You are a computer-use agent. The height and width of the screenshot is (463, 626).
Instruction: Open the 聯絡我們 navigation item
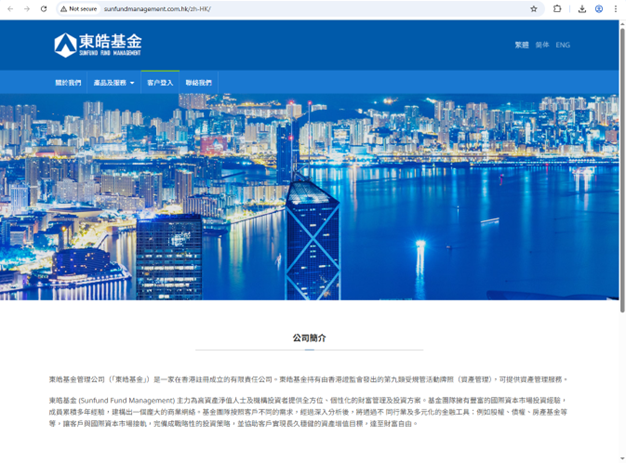[x=199, y=82]
